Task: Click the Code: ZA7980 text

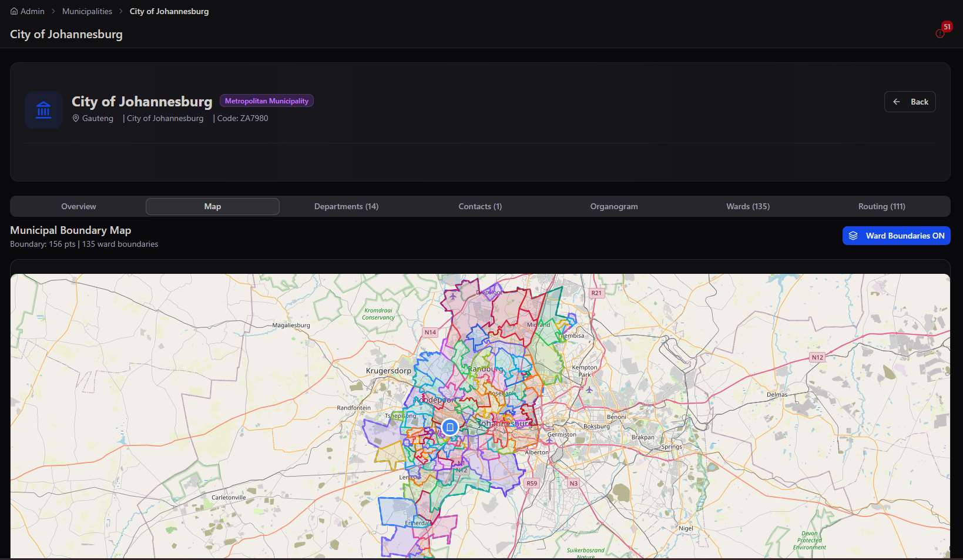Action: click(243, 118)
